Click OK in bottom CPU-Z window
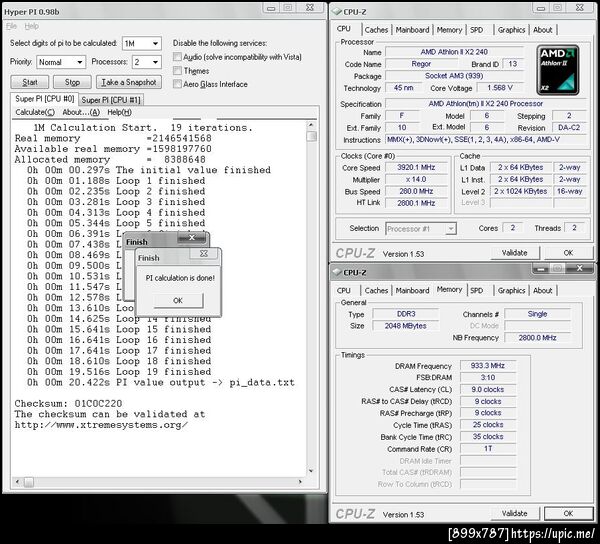The width and height of the screenshot is (600, 544). (568, 513)
